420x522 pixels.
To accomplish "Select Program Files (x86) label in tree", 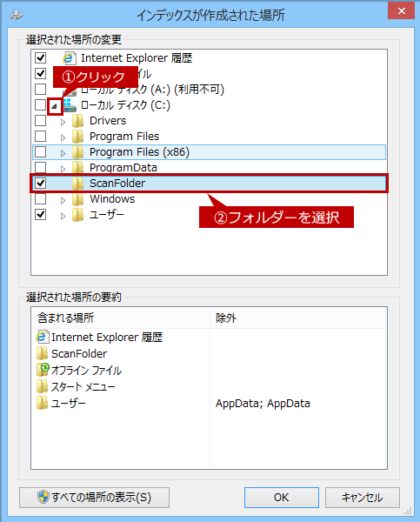I will 139,152.
